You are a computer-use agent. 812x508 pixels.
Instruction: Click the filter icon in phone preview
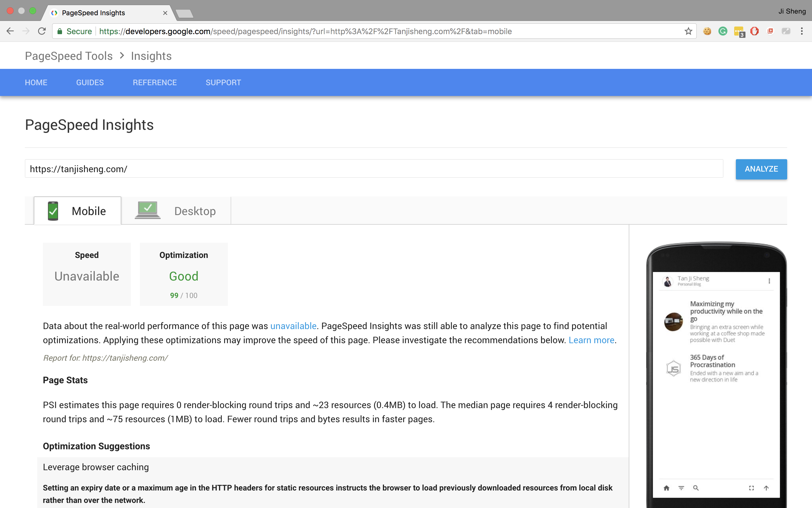[x=681, y=488]
